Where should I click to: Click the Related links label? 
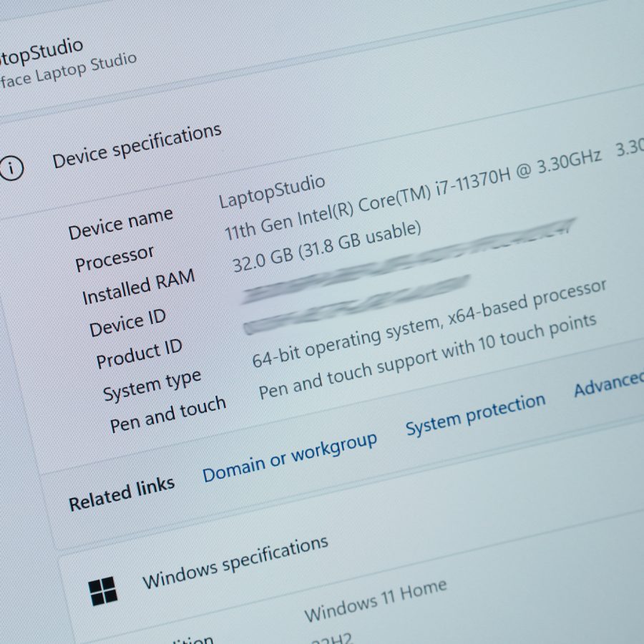point(122,494)
